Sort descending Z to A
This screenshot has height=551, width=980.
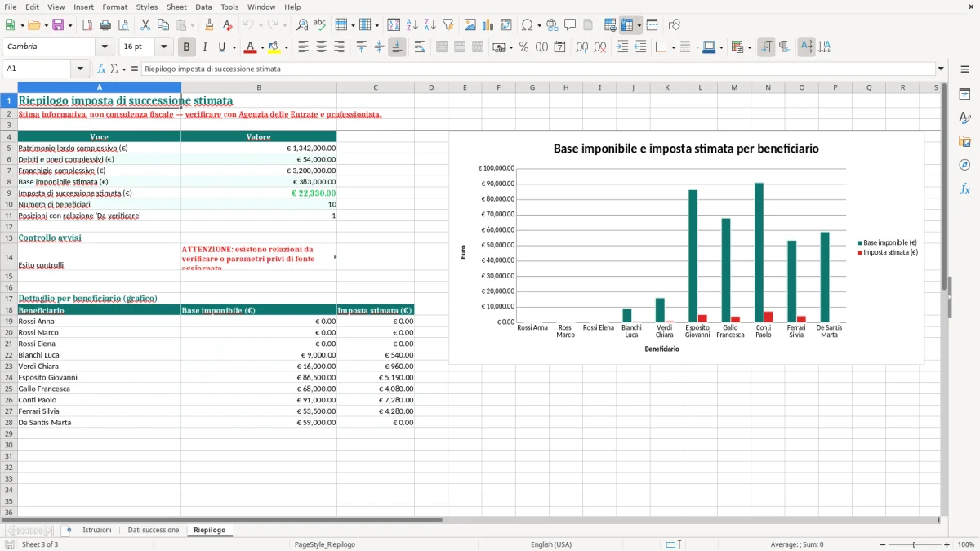point(430,25)
